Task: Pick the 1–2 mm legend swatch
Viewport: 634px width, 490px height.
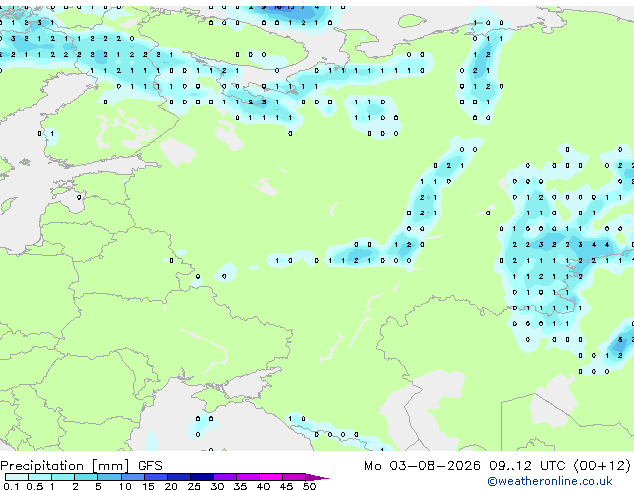Action: [63, 477]
